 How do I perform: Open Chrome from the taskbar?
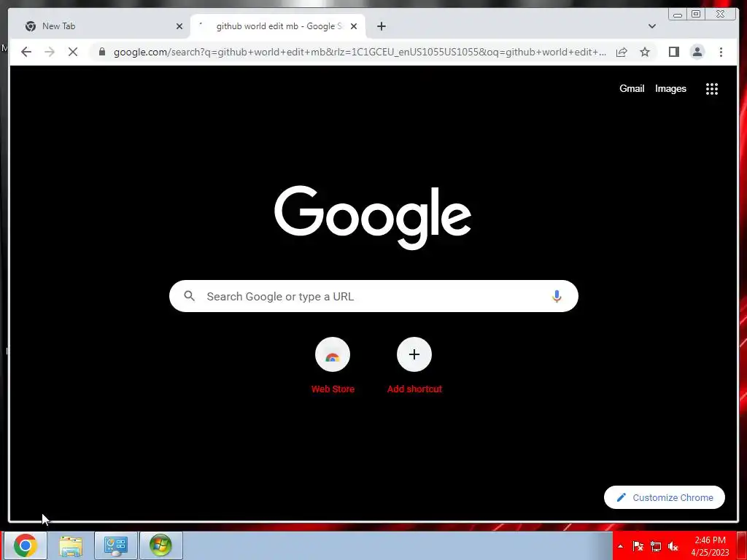(x=26, y=545)
